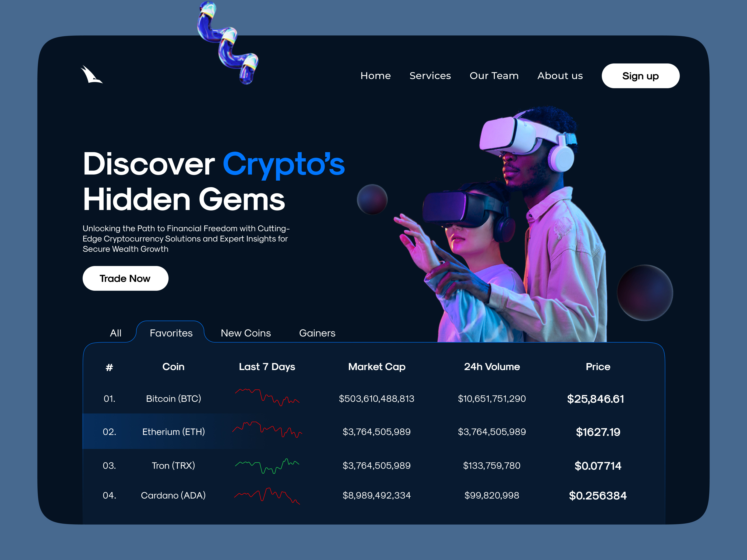This screenshot has width=747, height=560.
Task: Click the Market Cap column header
Action: click(x=377, y=367)
